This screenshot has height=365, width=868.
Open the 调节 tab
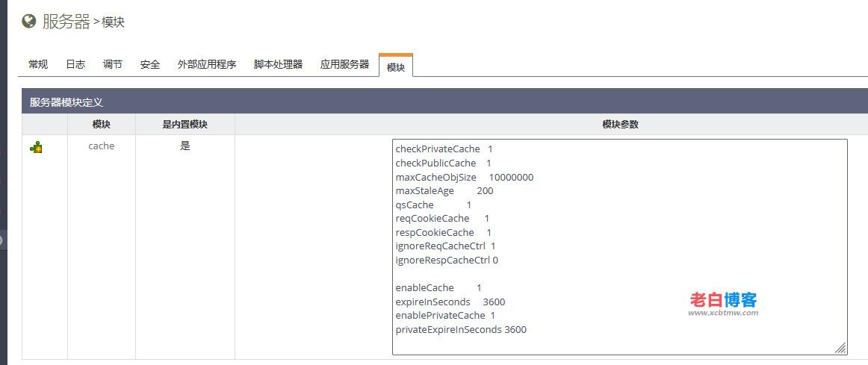tap(112, 64)
